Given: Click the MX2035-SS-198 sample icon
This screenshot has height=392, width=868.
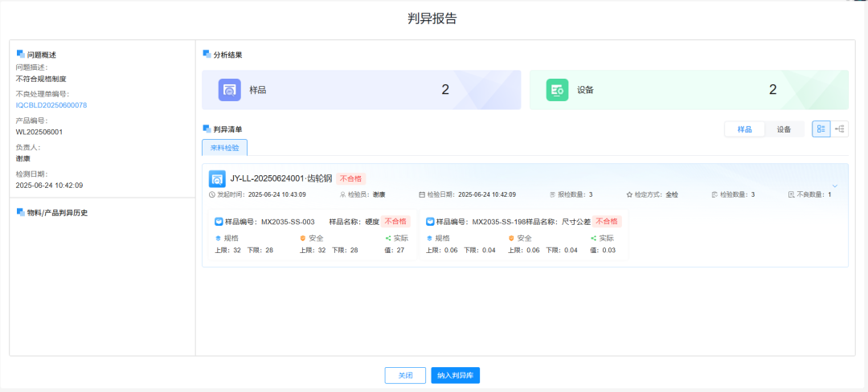Looking at the screenshot, I should [430, 222].
